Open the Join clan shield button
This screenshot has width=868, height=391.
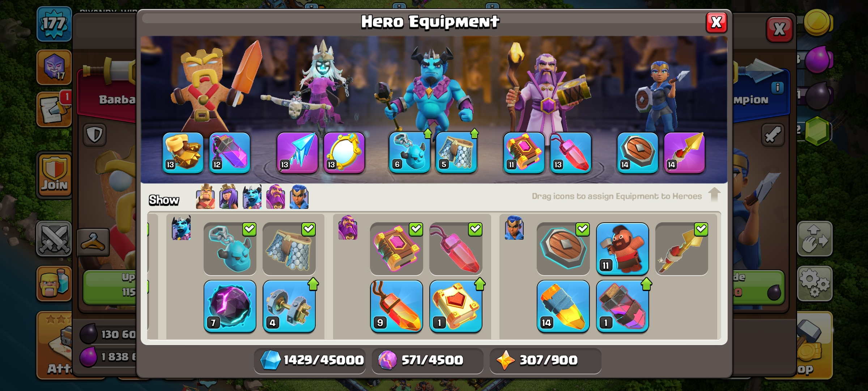click(x=55, y=175)
